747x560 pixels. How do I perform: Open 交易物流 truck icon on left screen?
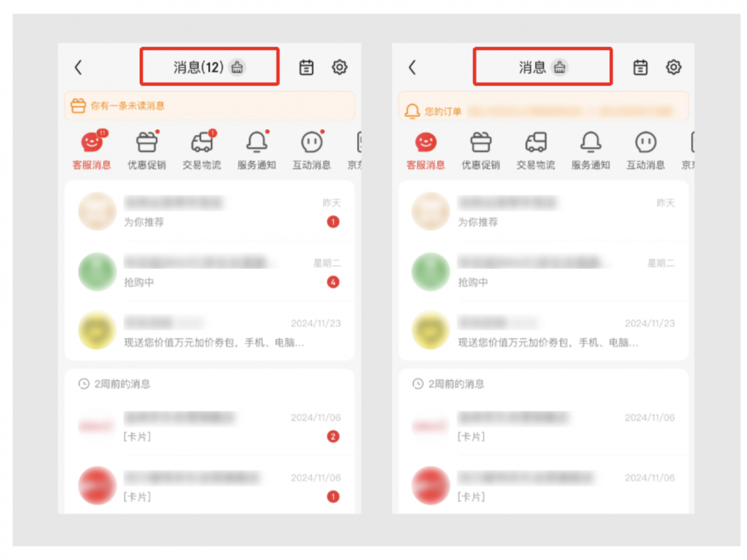pos(202,150)
